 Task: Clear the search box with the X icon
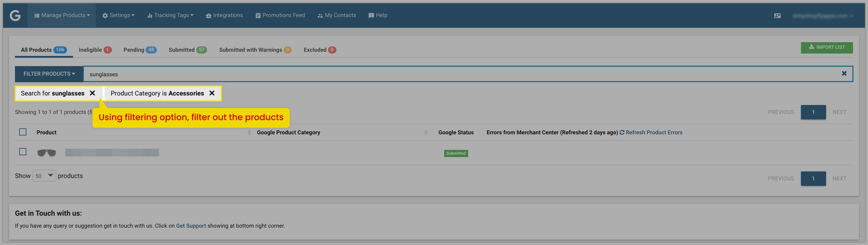pyautogui.click(x=844, y=74)
